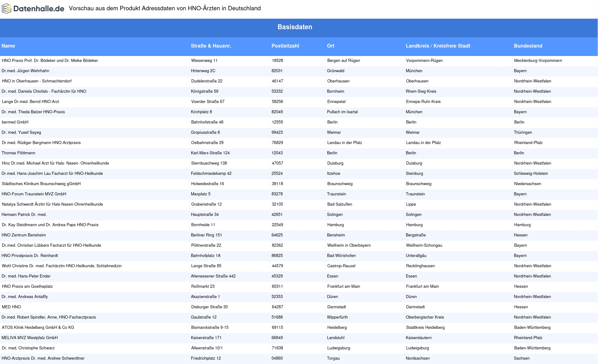Click city cell Bad Salzuflen
This screenshot has height=364, width=598.
coord(340,204)
